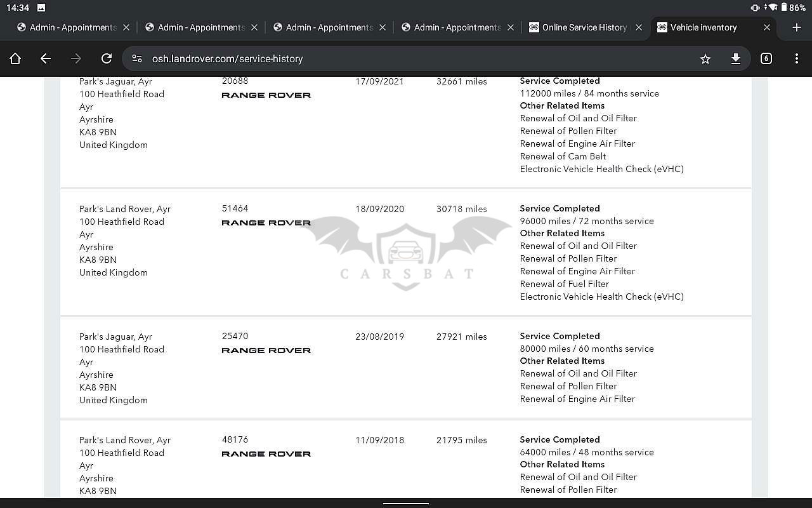Open a new tab with plus
The width and height of the screenshot is (812, 508).
coord(797,27)
